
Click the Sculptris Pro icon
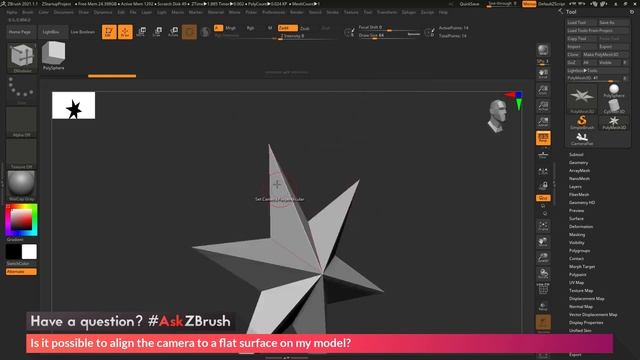[x=205, y=32]
